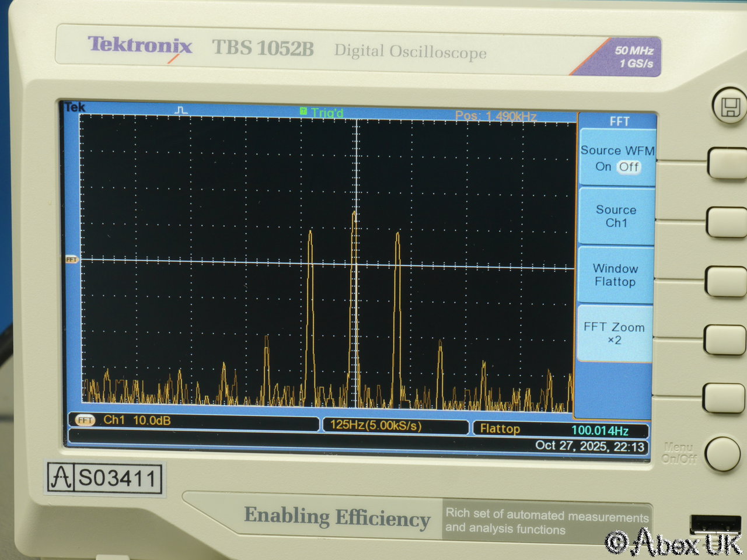The height and width of the screenshot is (560, 747).
Task: Click the FFT badge beside Ch1 readout
Action: [x=85, y=420]
